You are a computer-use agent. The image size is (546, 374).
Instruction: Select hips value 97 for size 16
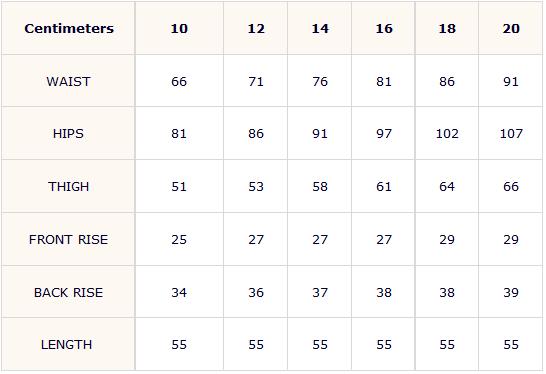coord(384,134)
